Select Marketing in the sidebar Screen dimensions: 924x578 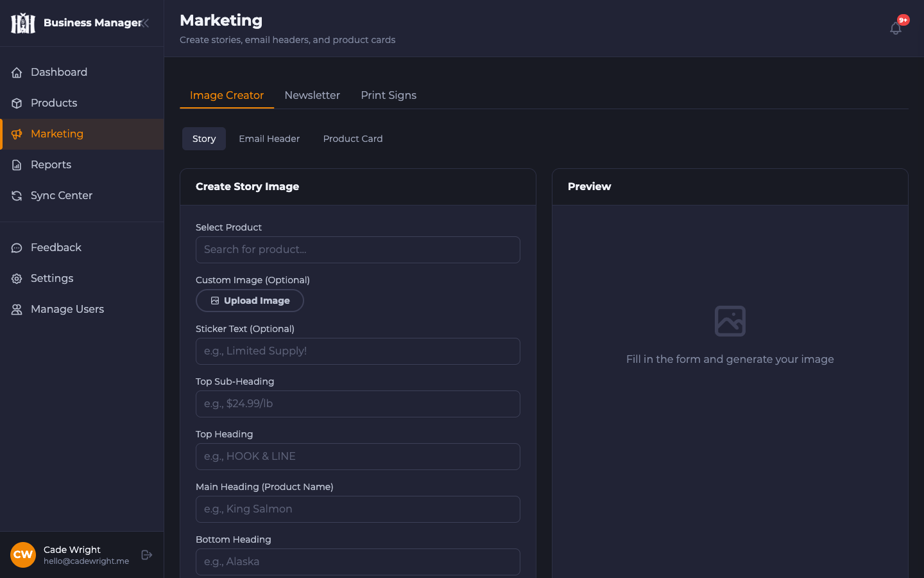tap(82, 134)
